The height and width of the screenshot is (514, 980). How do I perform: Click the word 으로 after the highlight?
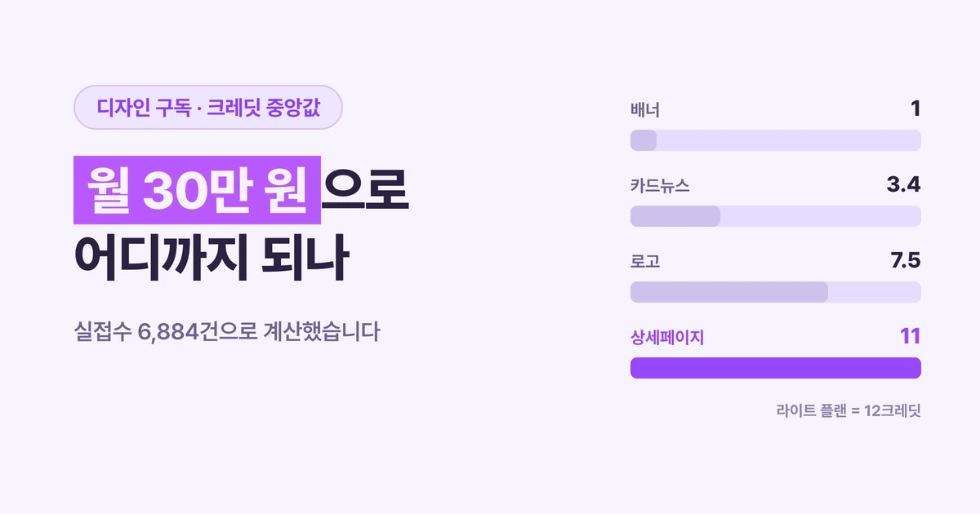[x=364, y=190]
